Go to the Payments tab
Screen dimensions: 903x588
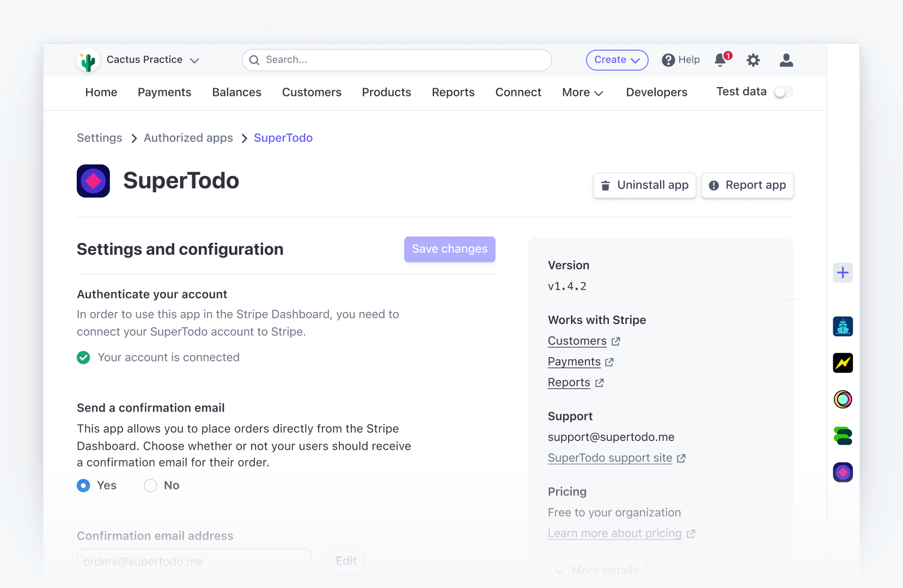tap(164, 92)
